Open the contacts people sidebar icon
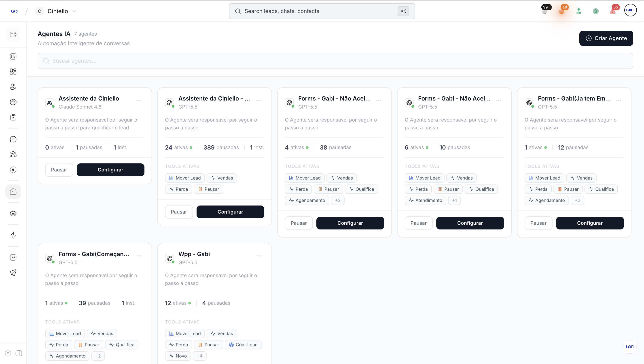 point(13,87)
